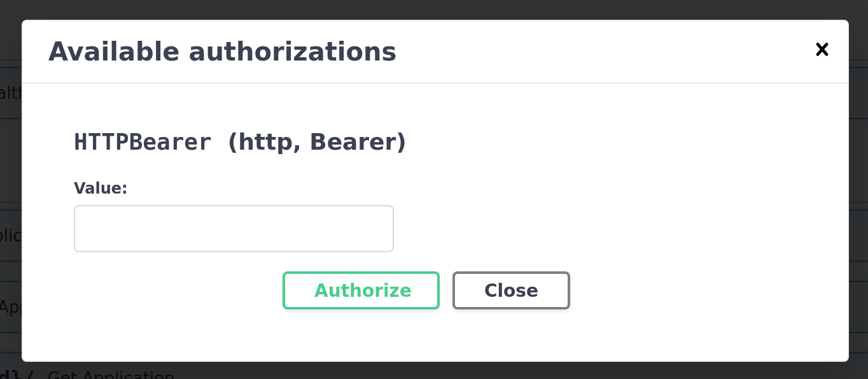The width and height of the screenshot is (868, 379).
Task: Click the dimmed backdrop above the dialog
Action: 434,9
